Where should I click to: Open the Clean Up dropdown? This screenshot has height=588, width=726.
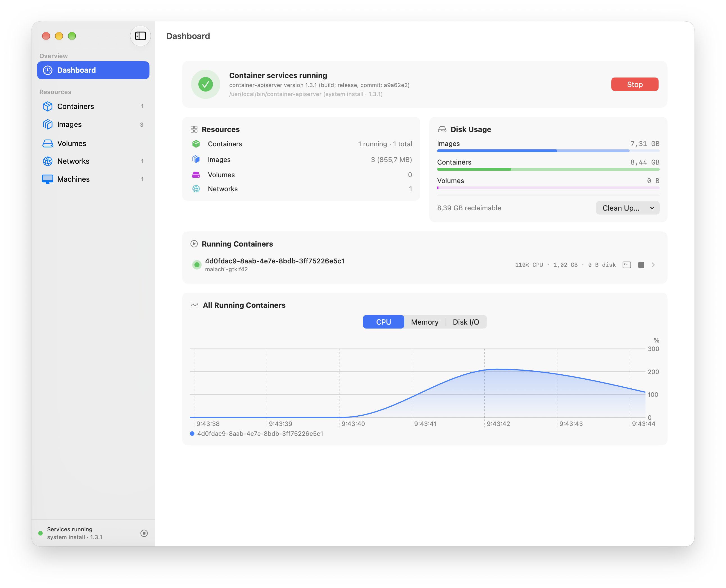tap(627, 208)
